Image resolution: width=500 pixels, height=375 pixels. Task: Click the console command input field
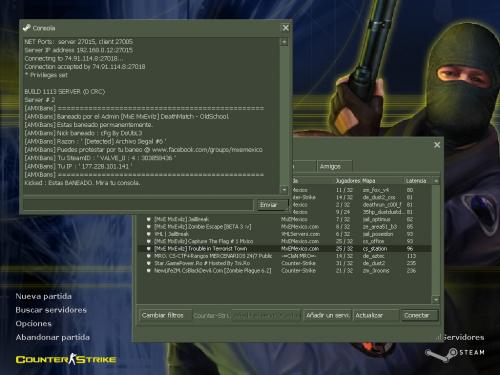click(x=138, y=205)
